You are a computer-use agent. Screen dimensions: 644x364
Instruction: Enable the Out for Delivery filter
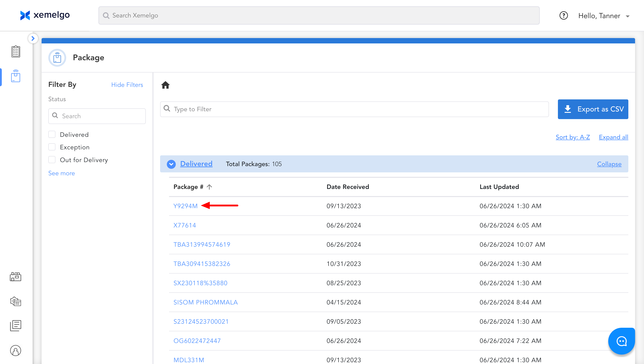click(52, 160)
